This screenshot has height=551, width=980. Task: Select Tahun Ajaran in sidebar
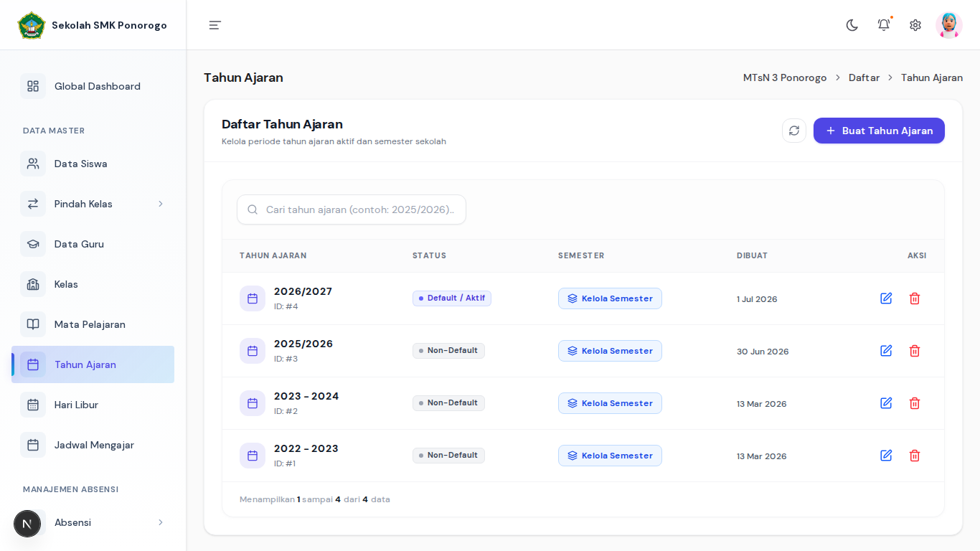93,364
